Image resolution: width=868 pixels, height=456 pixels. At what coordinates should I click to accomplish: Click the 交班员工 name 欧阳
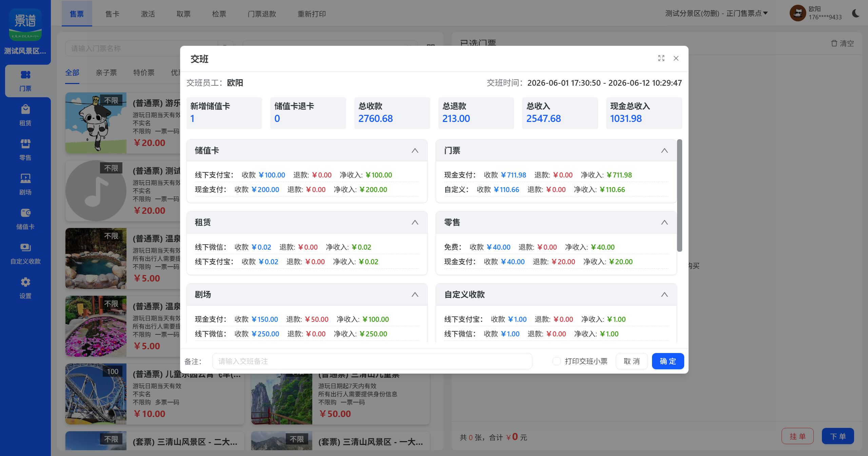(x=235, y=83)
